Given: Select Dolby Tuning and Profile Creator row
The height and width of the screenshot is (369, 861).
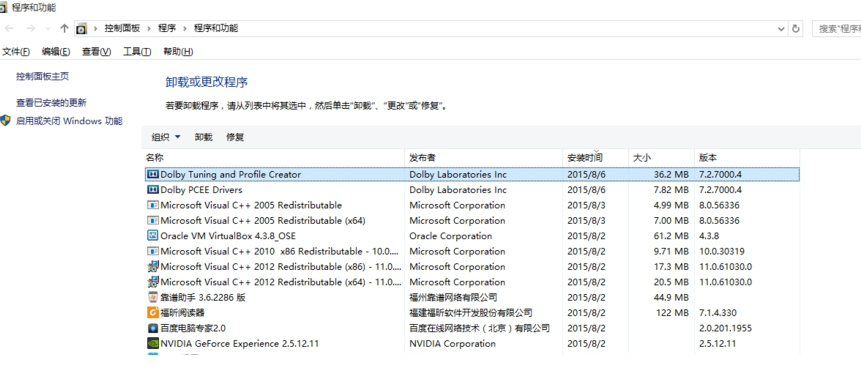Looking at the screenshot, I should click(x=472, y=175).
